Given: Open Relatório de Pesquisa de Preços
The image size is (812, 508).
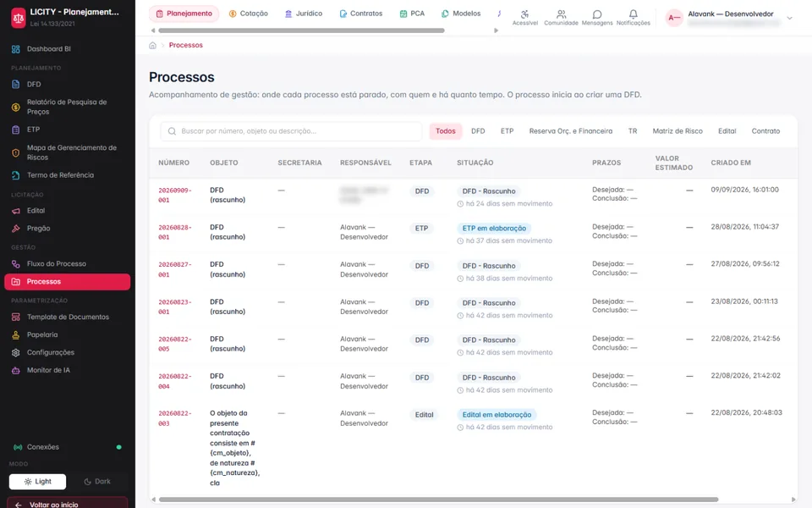Looking at the screenshot, I should pyautogui.click(x=67, y=107).
